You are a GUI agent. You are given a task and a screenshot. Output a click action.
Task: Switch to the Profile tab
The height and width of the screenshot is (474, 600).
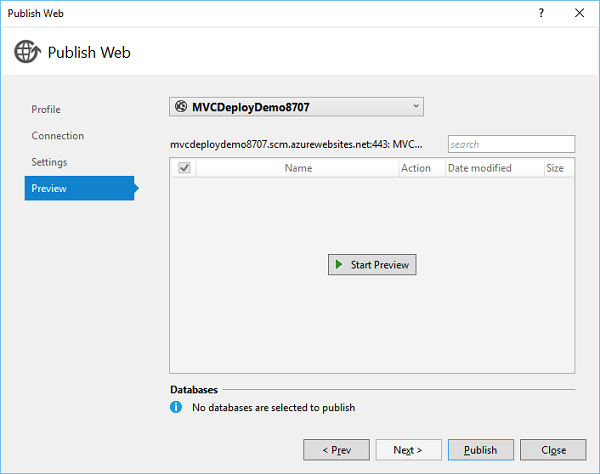click(46, 109)
